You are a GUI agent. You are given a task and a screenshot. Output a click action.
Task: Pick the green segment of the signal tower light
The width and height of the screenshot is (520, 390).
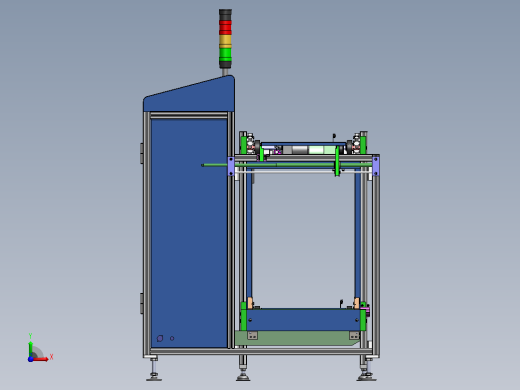click(225, 54)
